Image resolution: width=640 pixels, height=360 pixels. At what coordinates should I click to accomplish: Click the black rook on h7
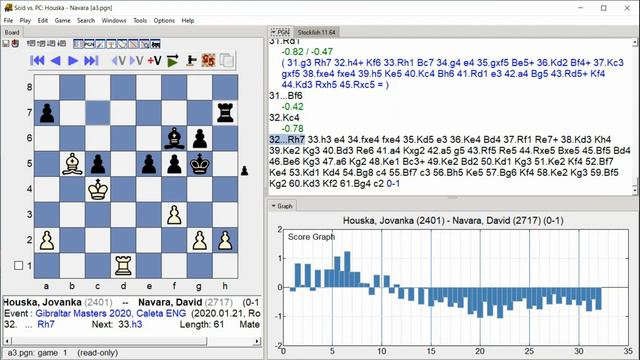(225, 113)
